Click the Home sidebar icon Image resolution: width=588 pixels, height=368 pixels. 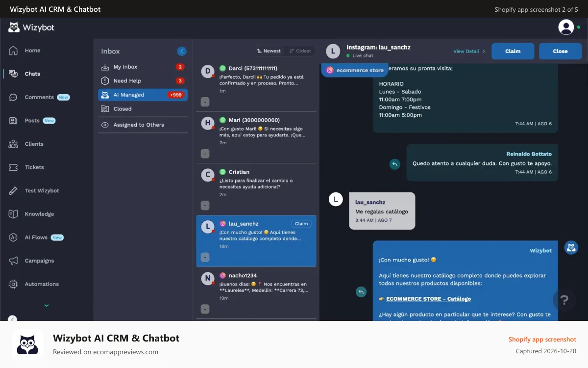coord(13,51)
